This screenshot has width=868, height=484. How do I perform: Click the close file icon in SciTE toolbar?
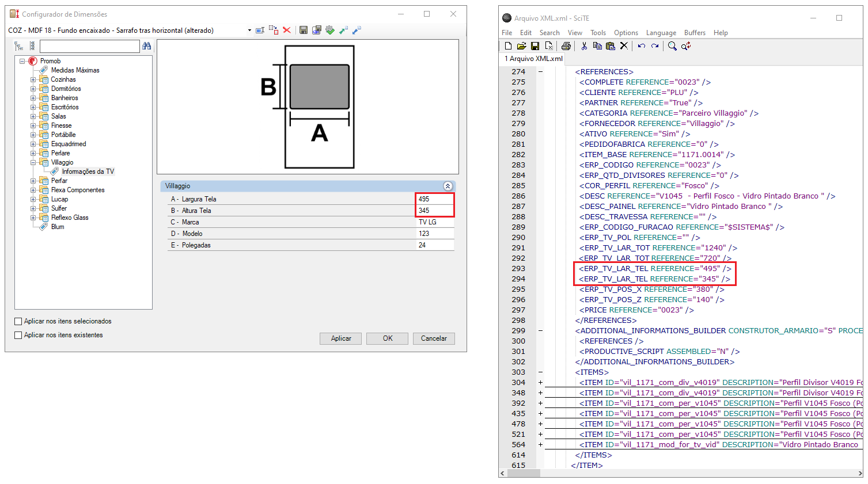tap(549, 46)
